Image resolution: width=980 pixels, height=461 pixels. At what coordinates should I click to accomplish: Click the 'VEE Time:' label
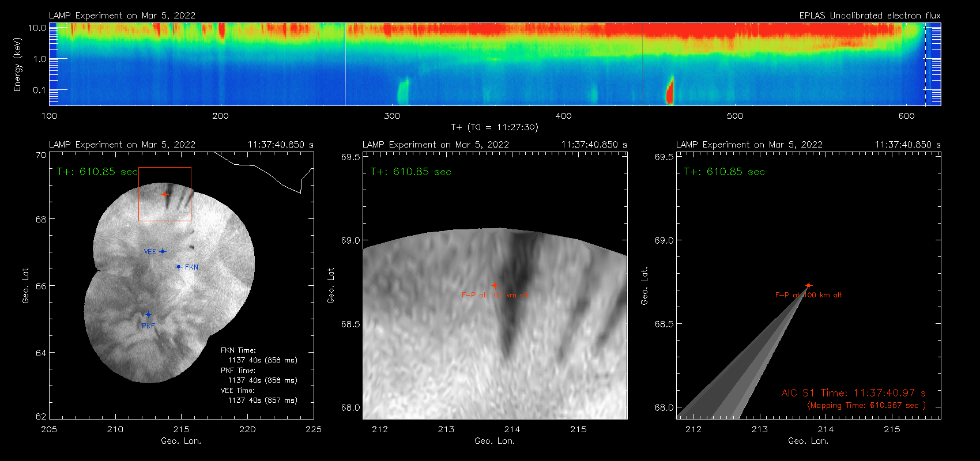click(x=238, y=391)
